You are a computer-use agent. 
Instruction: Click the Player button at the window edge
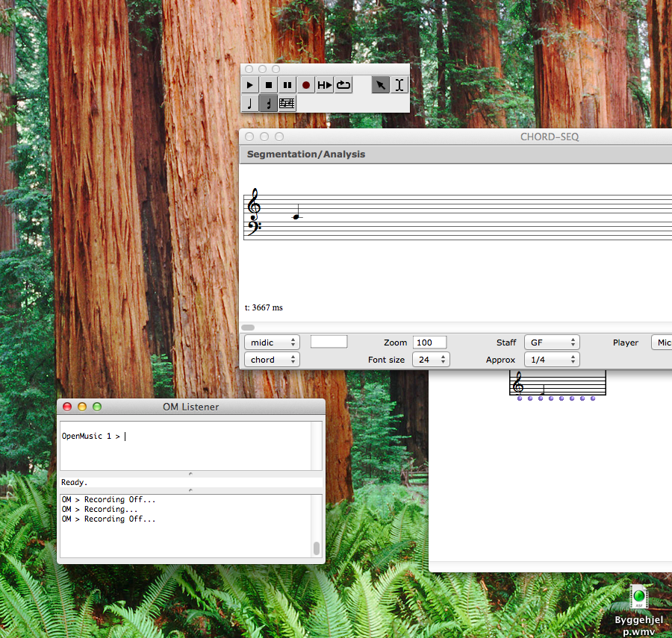(662, 342)
